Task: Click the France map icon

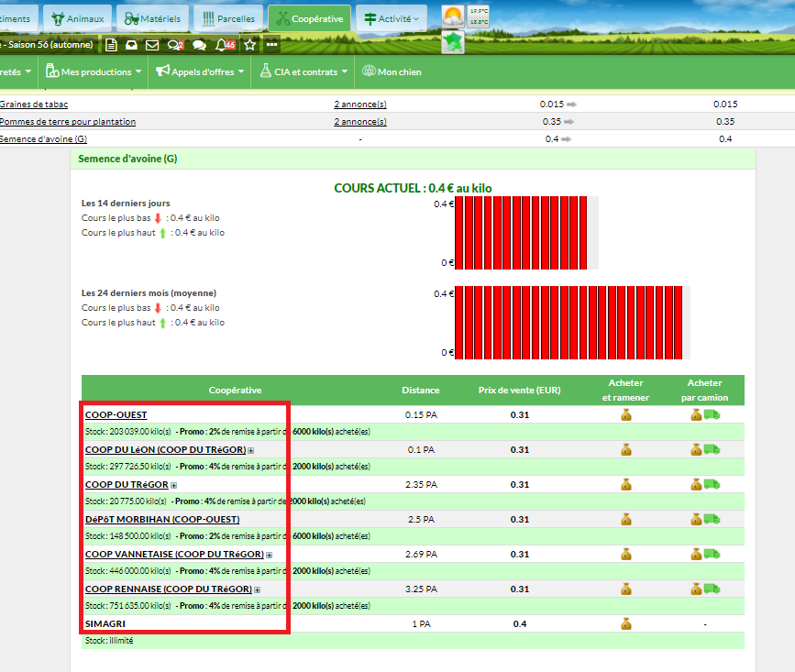Action: [453, 43]
